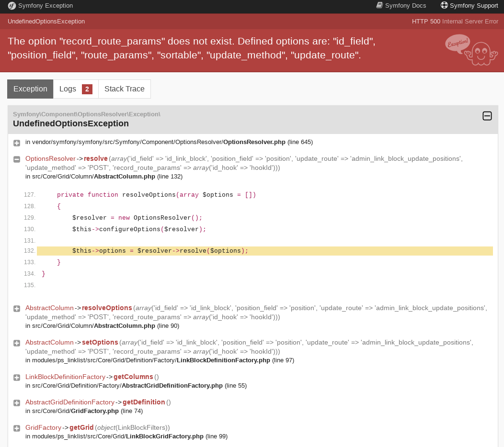Click LinkBlockGridFactory.php (line 99) file path
The height and width of the screenshot is (447, 504).
click(x=126, y=436)
